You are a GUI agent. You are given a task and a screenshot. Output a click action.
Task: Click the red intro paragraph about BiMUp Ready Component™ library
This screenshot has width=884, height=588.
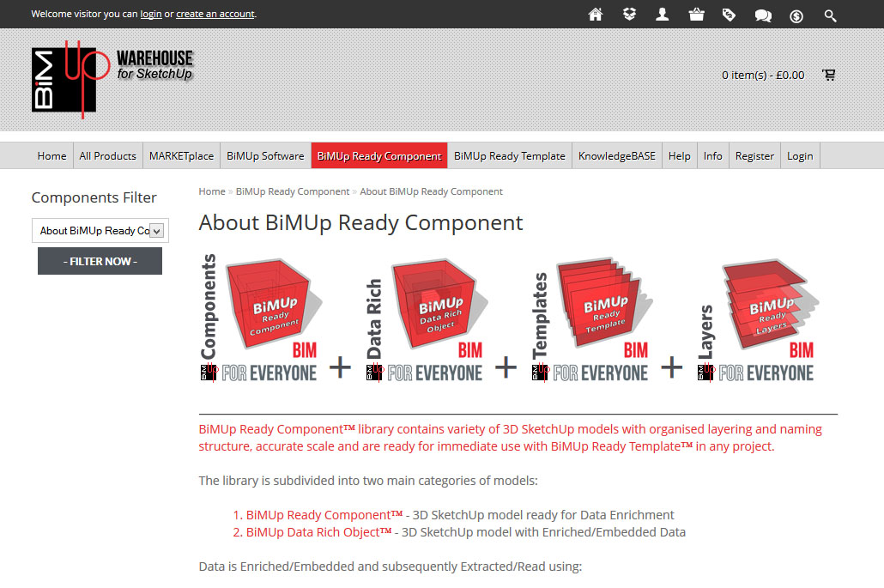click(510, 438)
